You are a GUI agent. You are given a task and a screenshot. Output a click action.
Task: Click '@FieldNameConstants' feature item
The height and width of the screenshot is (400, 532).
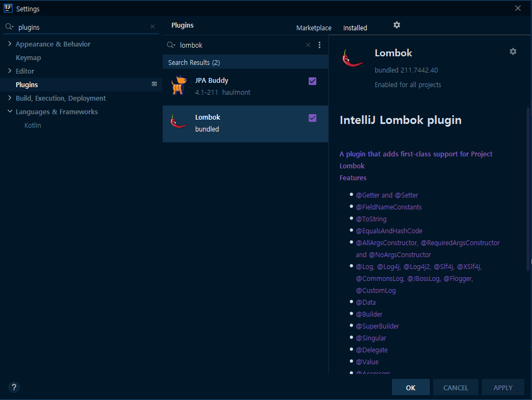pos(389,207)
